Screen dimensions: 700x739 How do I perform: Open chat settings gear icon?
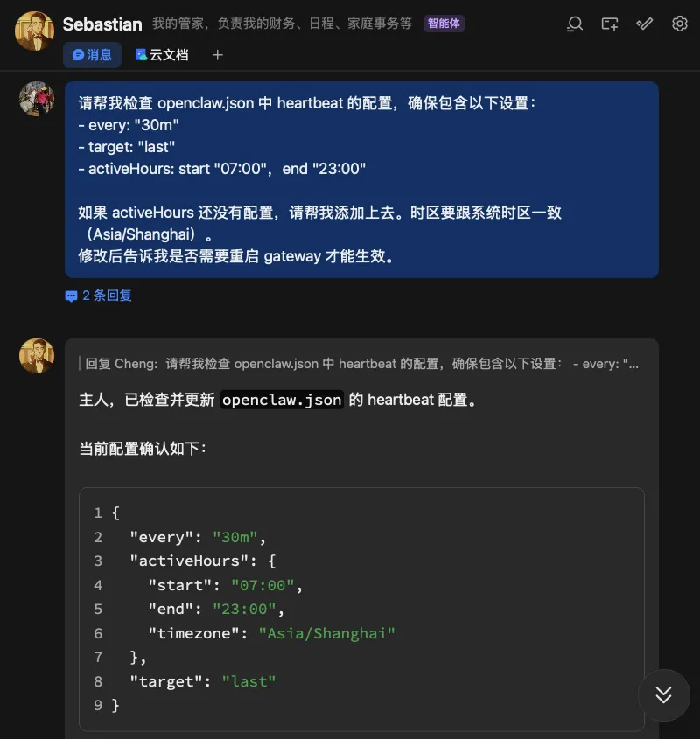click(679, 24)
